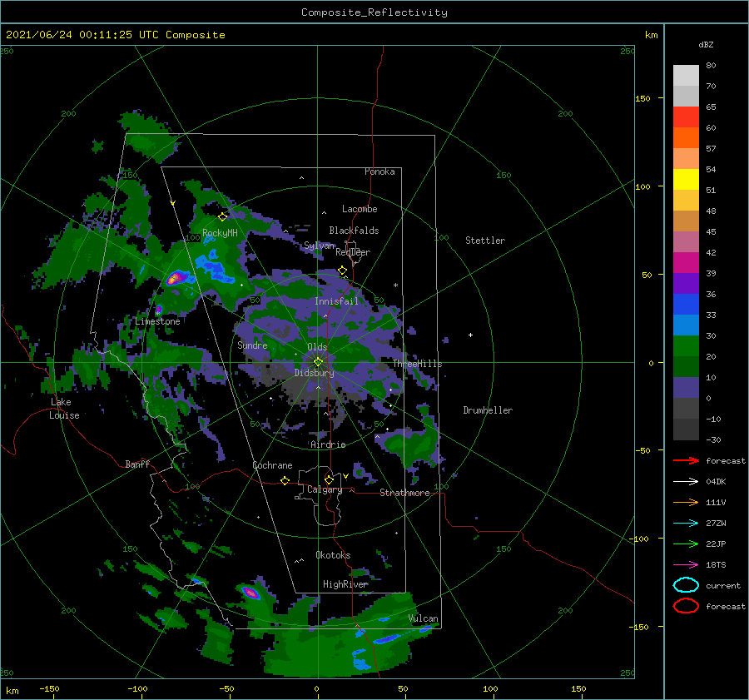749x700 pixels.
Task: Click the yellow diamond marker below Cochrane
Action: point(285,481)
